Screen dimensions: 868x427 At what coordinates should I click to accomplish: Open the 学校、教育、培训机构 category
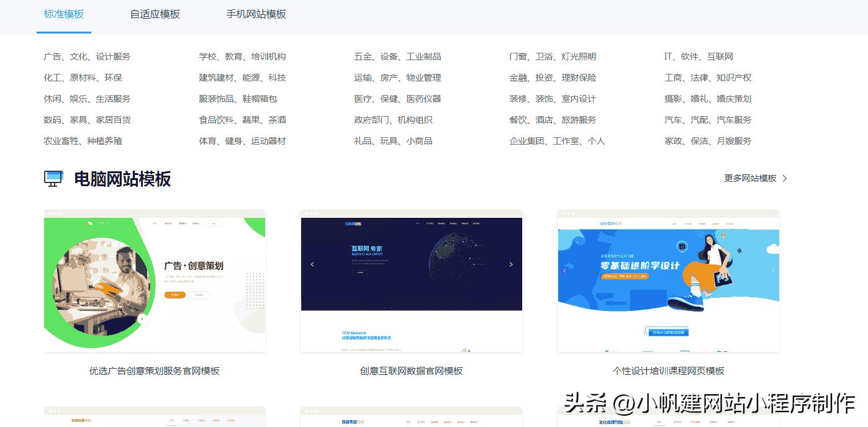pyautogui.click(x=242, y=56)
